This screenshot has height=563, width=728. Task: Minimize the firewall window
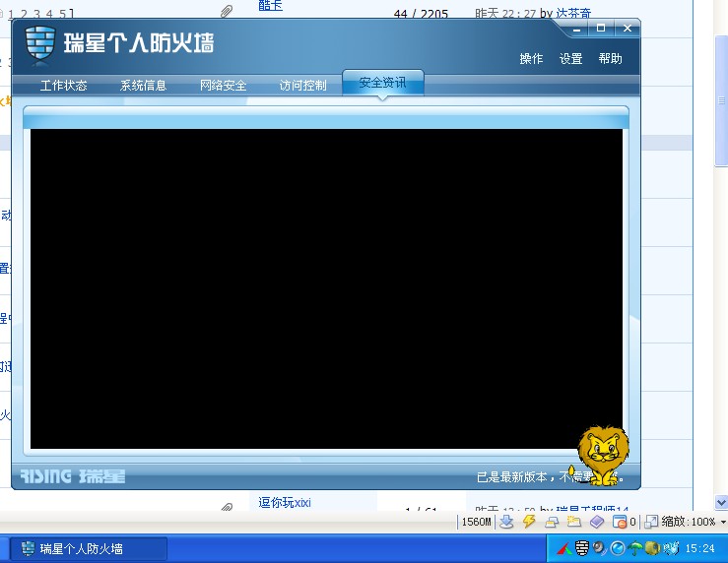tap(577, 29)
